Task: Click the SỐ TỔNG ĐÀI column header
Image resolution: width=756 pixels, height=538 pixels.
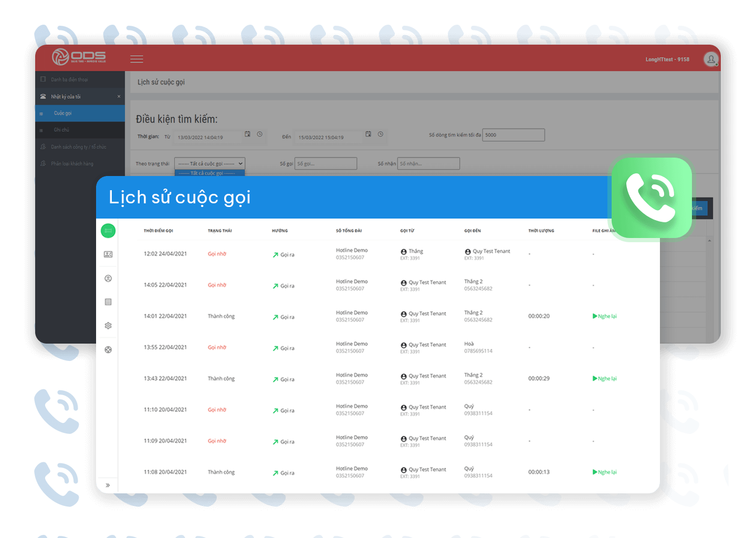Action: [349, 231]
